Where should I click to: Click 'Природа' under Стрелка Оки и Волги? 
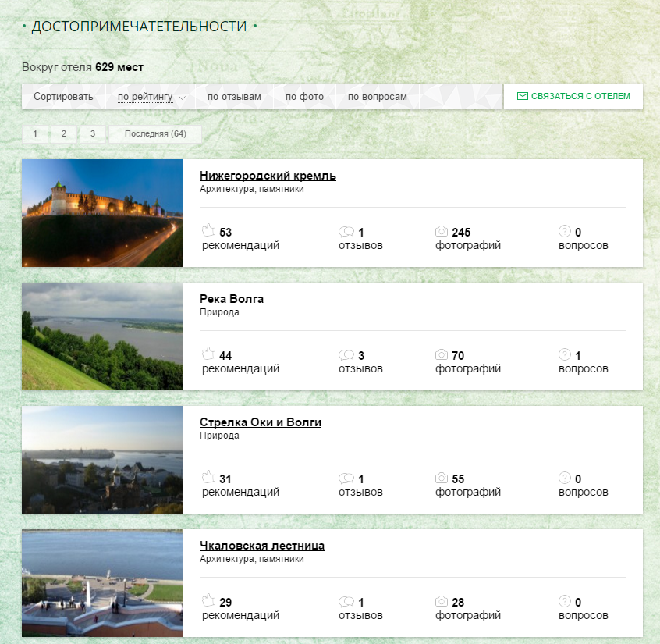click(219, 436)
